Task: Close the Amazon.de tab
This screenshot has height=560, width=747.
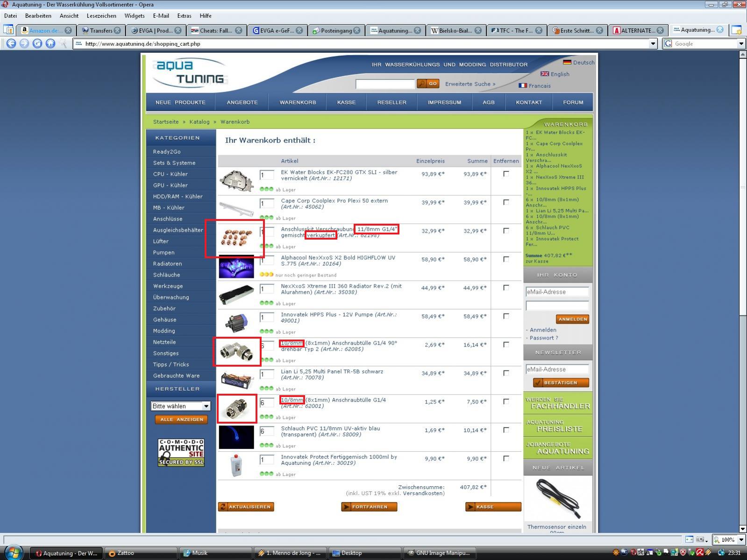Action: coord(68,30)
